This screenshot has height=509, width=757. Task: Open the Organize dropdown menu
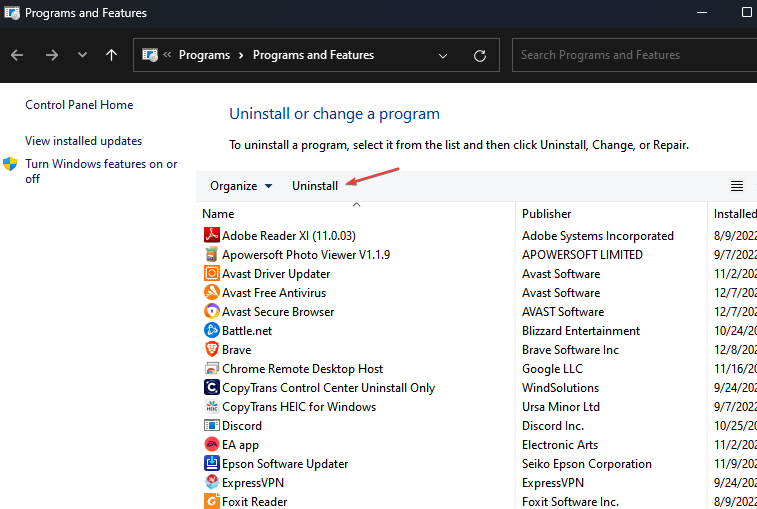[241, 186]
